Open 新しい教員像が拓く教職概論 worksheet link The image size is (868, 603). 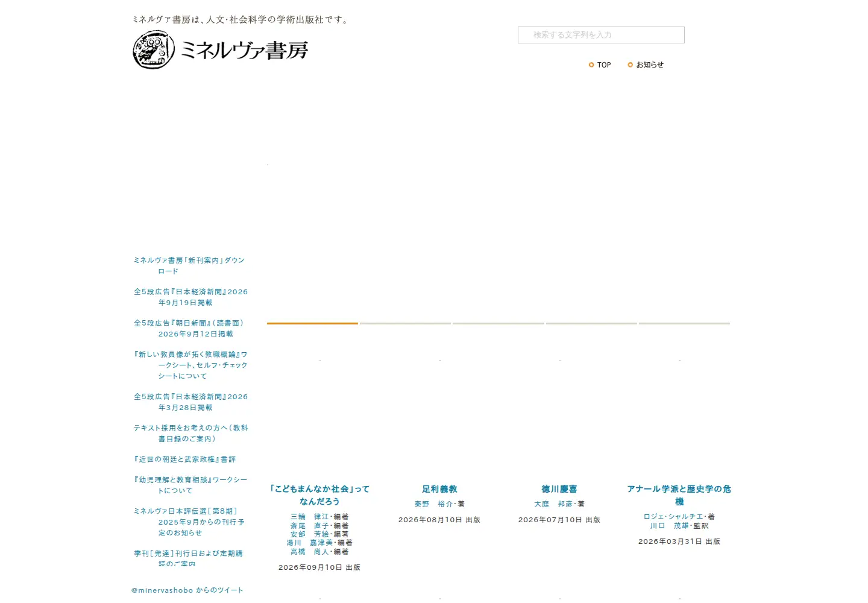click(190, 365)
